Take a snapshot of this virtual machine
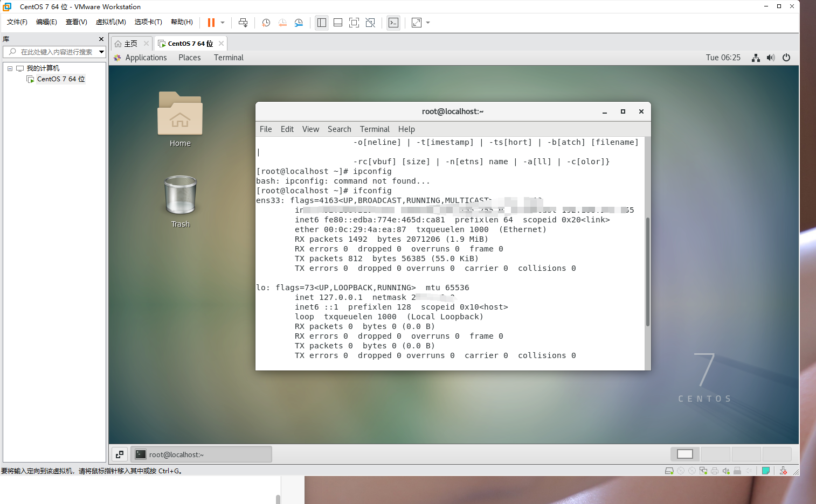The height and width of the screenshot is (504, 816). (x=266, y=23)
